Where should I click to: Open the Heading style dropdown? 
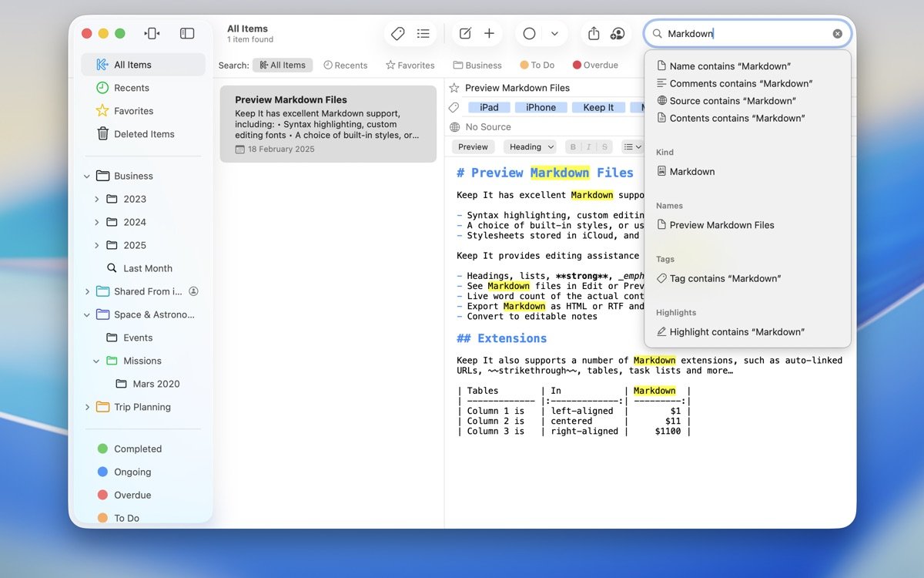coord(531,147)
